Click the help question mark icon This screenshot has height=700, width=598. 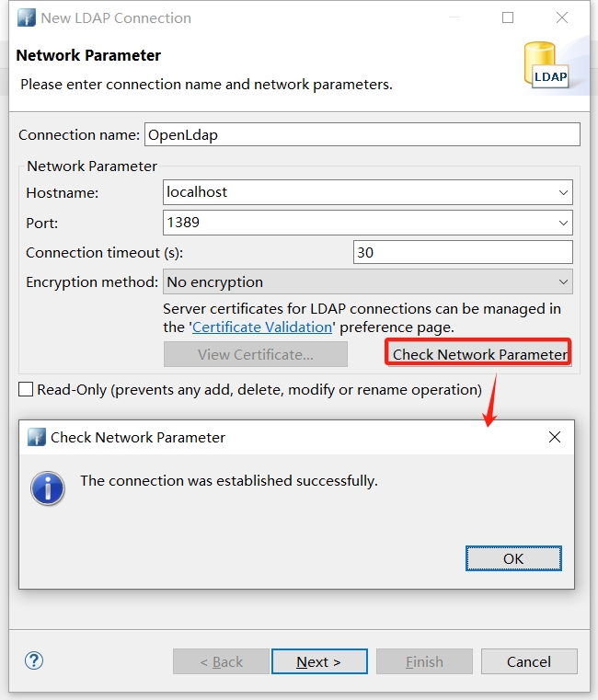(x=34, y=660)
